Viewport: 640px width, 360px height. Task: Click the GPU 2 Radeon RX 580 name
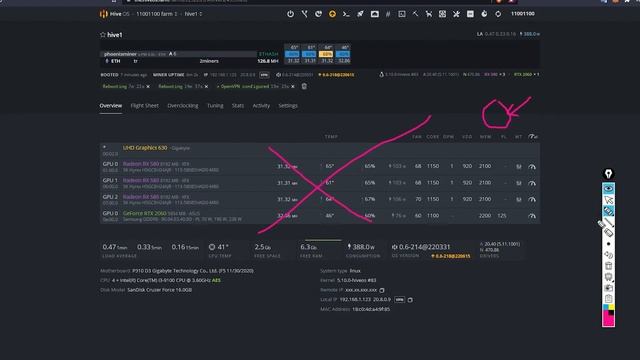click(x=140, y=197)
